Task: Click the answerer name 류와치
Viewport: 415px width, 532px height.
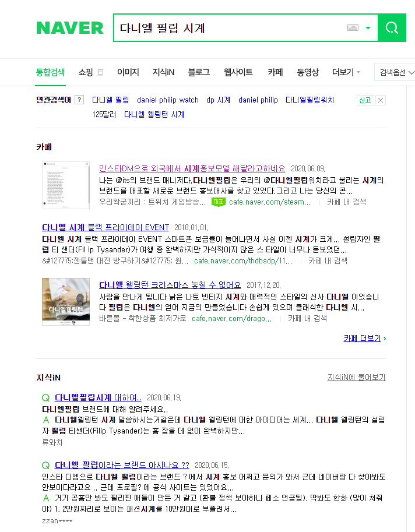Action: [52, 442]
